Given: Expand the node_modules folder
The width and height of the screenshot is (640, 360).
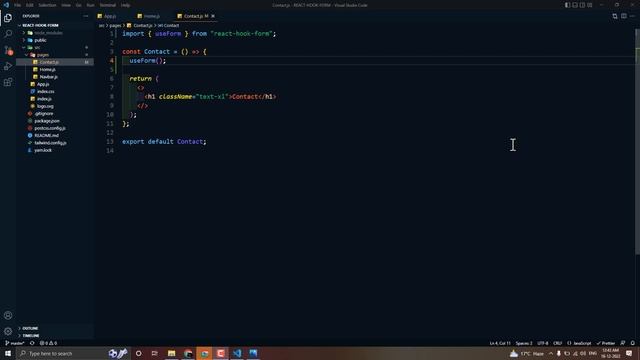Looking at the screenshot, I should point(48,33).
